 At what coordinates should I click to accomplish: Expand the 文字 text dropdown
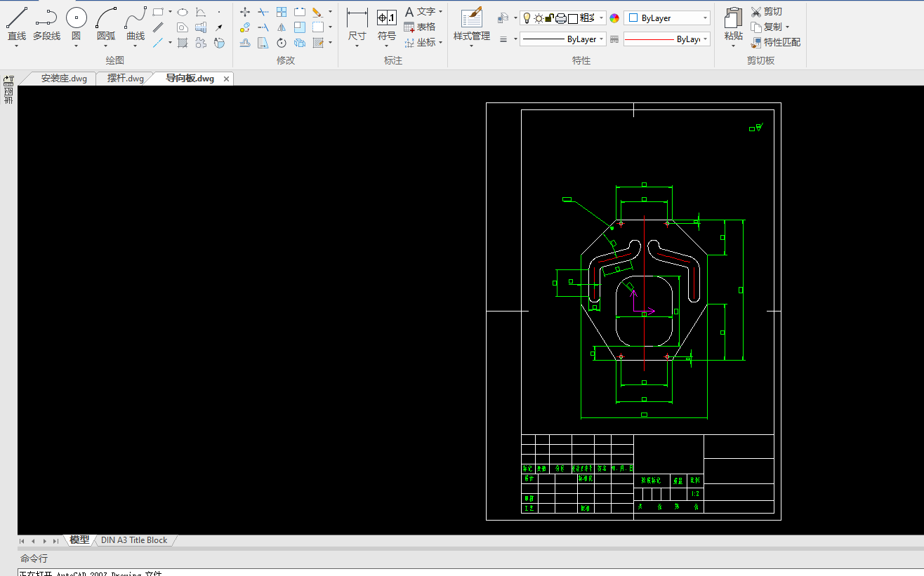[440, 12]
